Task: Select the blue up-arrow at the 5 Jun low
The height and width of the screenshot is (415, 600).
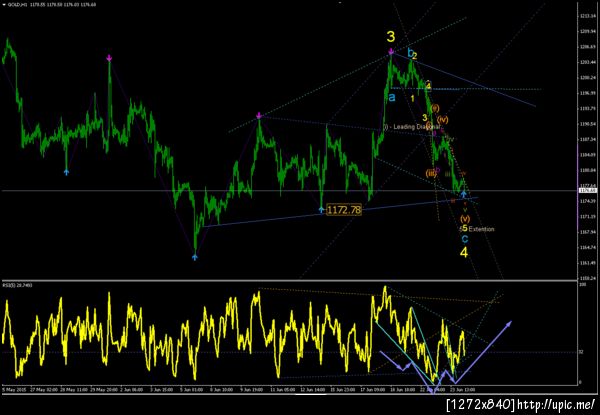Action: (195, 257)
